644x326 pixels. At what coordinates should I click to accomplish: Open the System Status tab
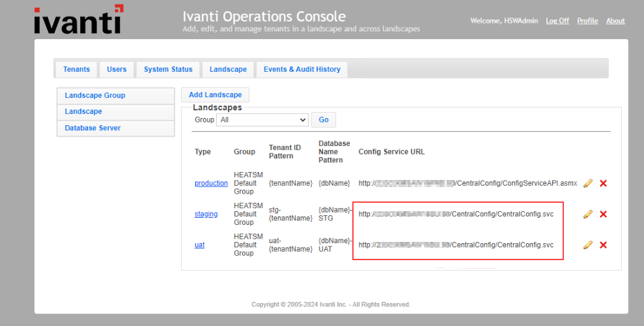(168, 69)
